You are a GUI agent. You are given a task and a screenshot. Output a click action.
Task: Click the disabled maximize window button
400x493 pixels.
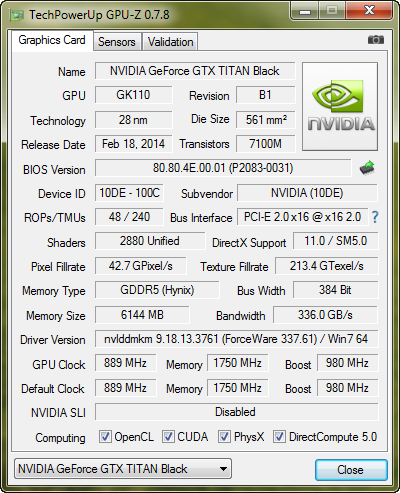[332, 10]
